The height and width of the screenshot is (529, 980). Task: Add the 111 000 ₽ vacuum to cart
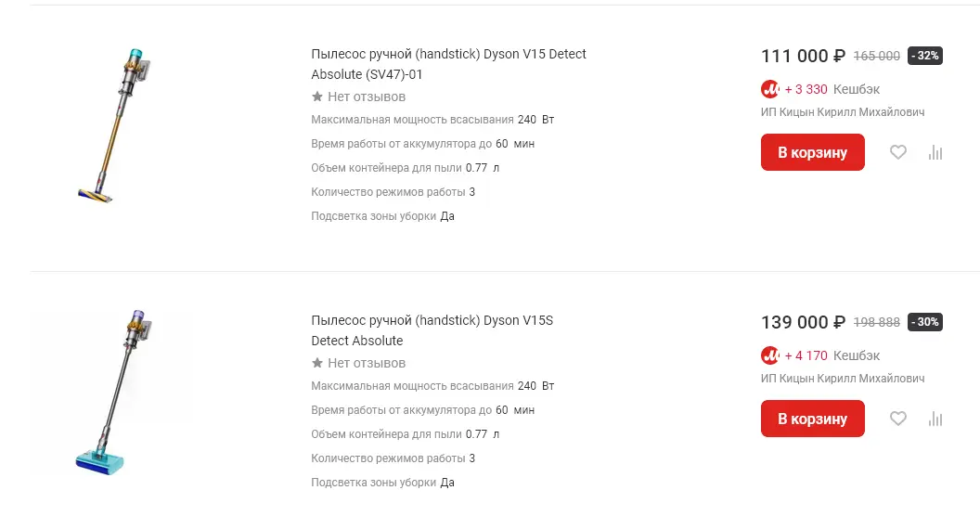tap(812, 152)
